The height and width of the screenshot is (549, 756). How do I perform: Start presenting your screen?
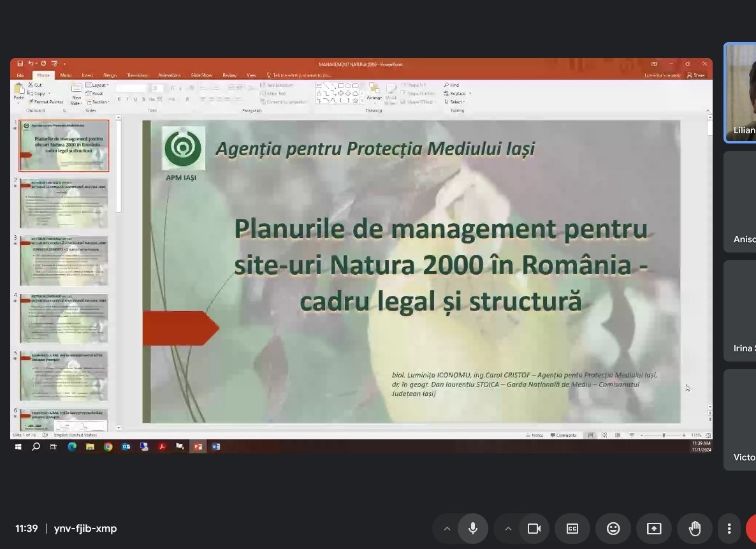point(654,529)
